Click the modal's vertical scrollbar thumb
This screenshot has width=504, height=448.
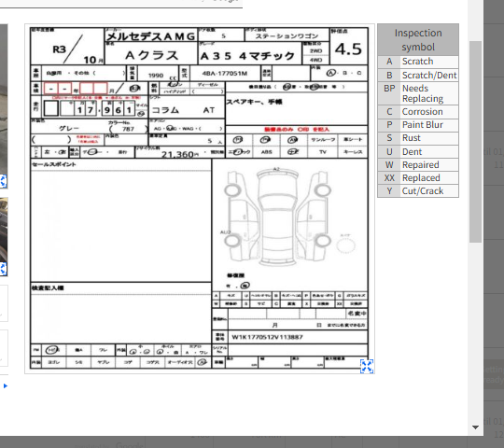[x=475, y=142]
